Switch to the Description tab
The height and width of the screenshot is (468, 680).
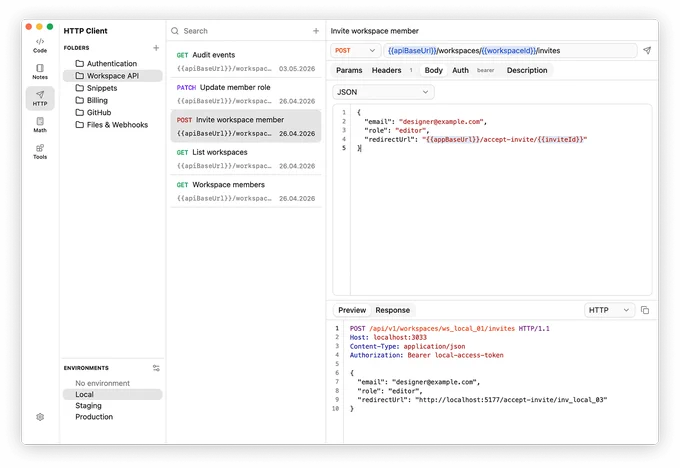(x=527, y=70)
